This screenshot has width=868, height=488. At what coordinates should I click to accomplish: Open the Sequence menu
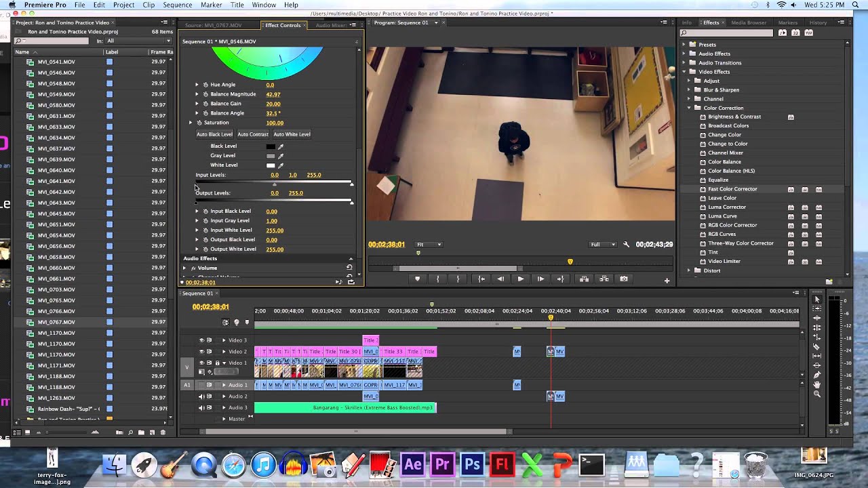coord(177,5)
